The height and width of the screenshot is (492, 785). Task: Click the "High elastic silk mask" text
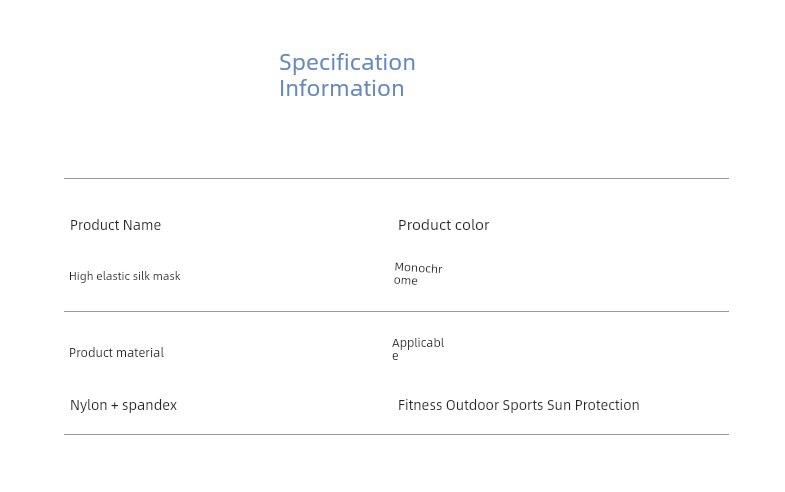pyautogui.click(x=125, y=276)
